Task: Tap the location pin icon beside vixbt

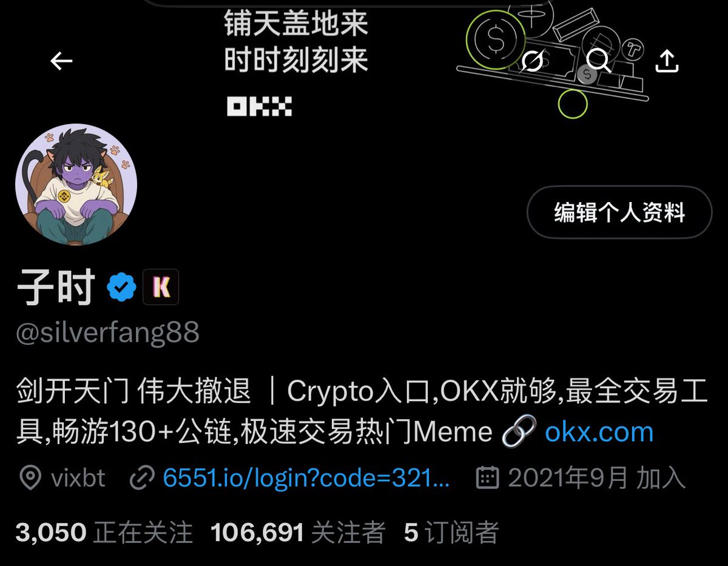Action: tap(29, 479)
